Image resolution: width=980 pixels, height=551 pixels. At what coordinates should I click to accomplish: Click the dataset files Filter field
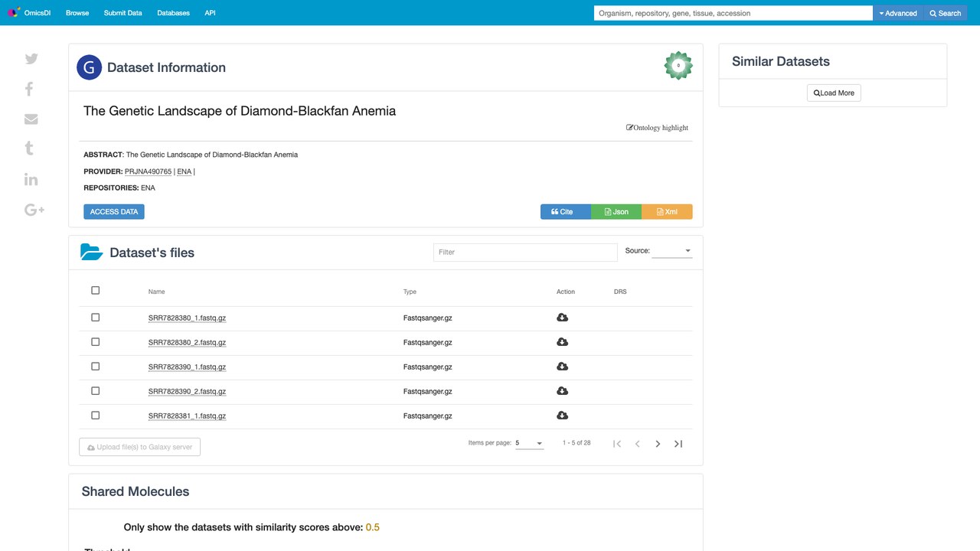pyautogui.click(x=525, y=252)
